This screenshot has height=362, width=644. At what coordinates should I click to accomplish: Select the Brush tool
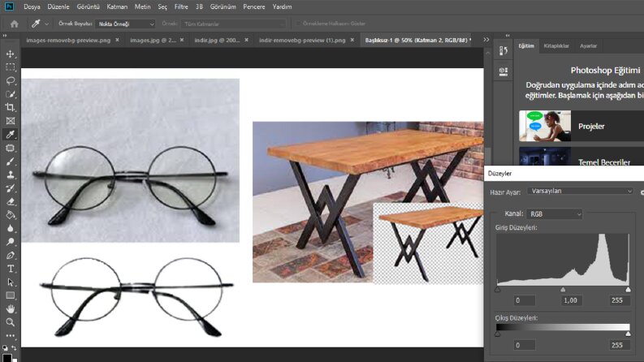point(11,162)
